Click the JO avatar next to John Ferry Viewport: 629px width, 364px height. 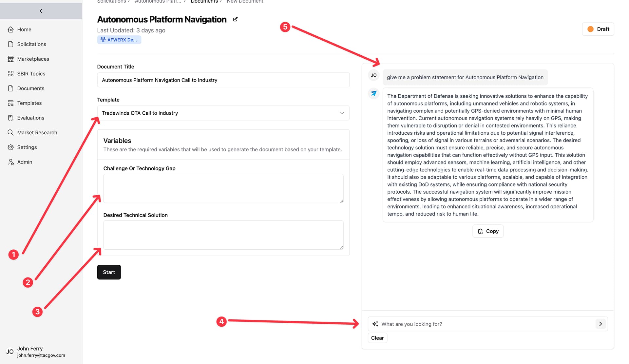point(10,352)
